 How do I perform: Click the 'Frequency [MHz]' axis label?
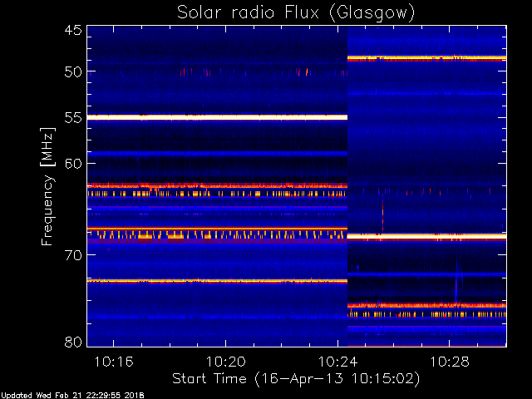47,186
